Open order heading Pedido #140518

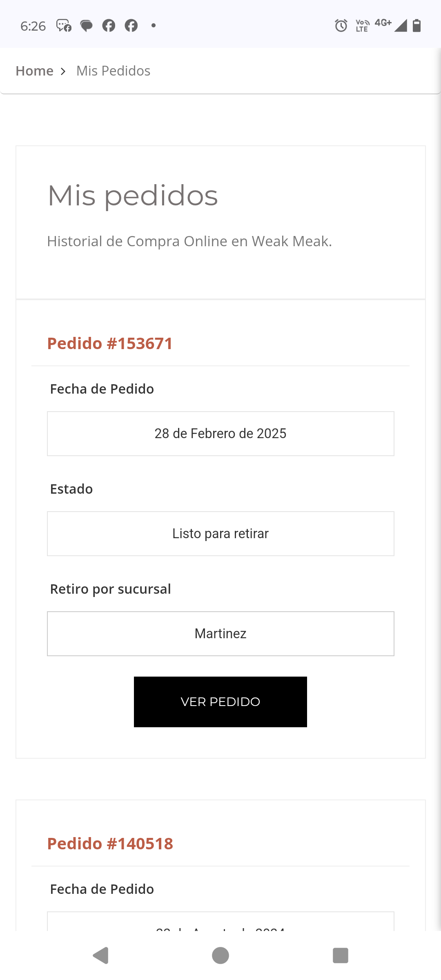tap(110, 844)
